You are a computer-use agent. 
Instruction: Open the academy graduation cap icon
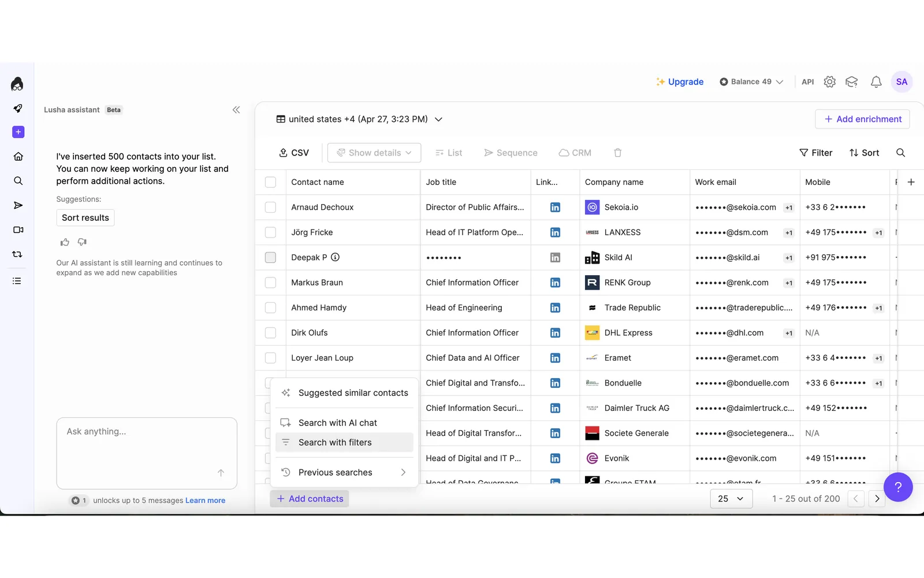[x=852, y=81]
